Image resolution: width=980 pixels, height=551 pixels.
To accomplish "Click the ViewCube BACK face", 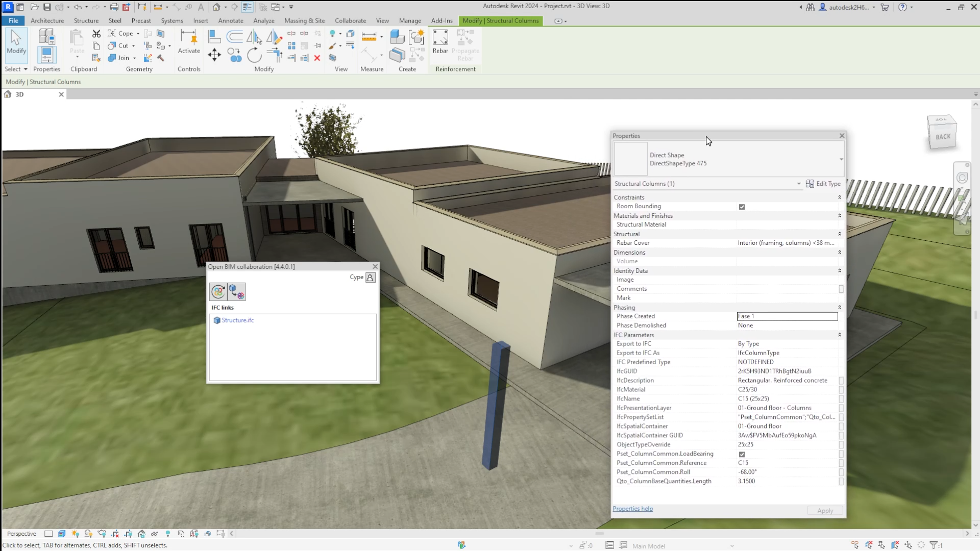I will (x=942, y=136).
